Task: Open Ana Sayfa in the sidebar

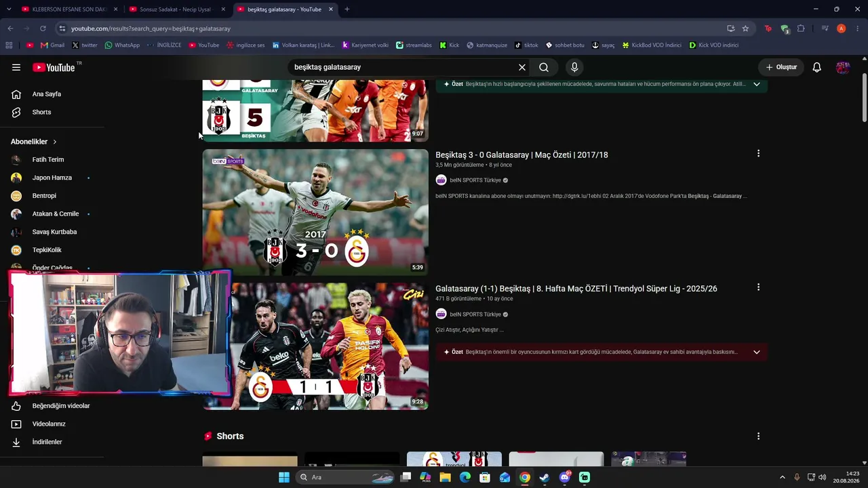Action: [46, 94]
